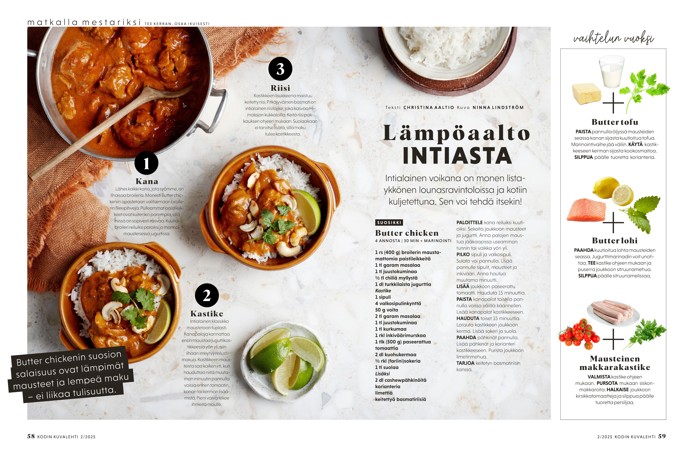Click the page number 59 footer
The width and height of the screenshot is (696, 450).
[x=662, y=436]
